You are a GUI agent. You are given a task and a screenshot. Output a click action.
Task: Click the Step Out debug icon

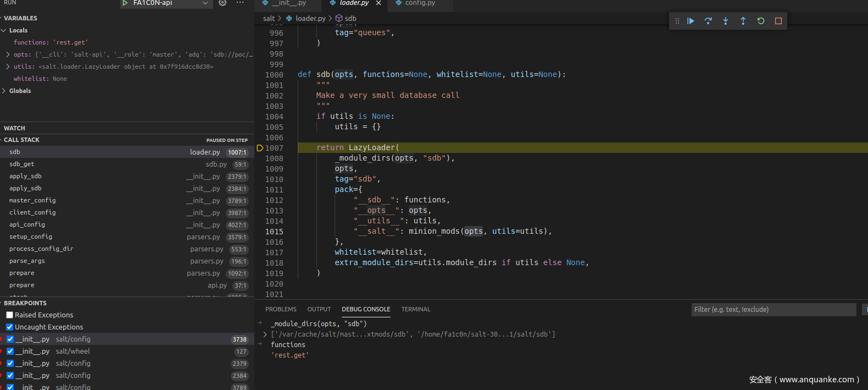tap(743, 21)
